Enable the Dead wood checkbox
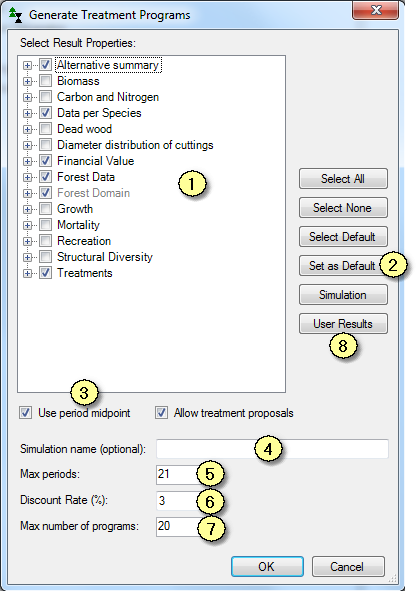 46,129
